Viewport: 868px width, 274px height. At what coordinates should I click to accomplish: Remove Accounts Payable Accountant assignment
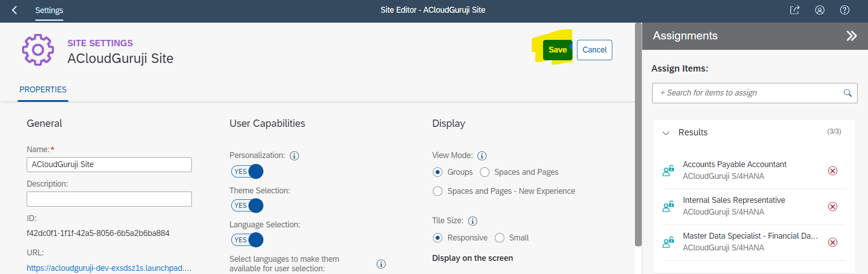pyautogui.click(x=832, y=171)
